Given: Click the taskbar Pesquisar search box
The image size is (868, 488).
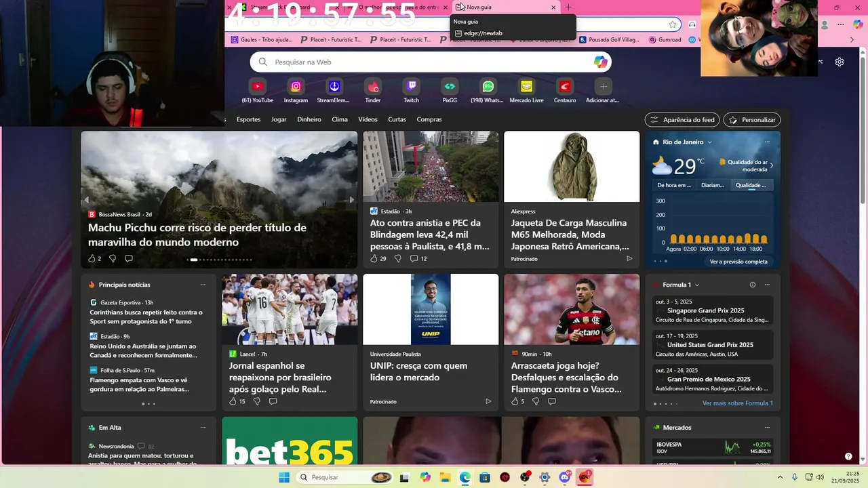Looking at the screenshot, I should coord(346,477).
